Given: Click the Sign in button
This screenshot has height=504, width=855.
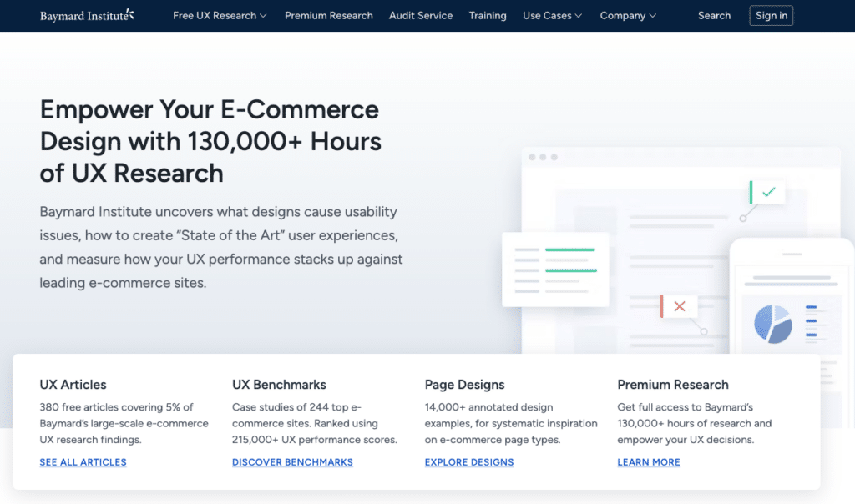Looking at the screenshot, I should (x=771, y=16).
